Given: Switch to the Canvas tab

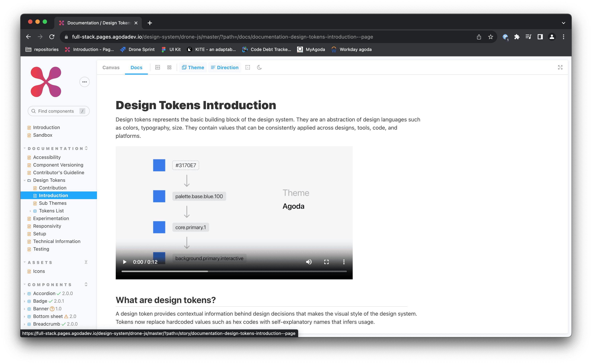Looking at the screenshot, I should pos(111,67).
